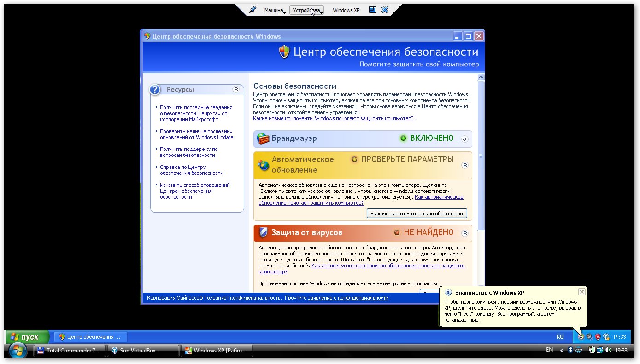This screenshot has height=364, width=640.
Task: Pin the VirtualBox mini toolbar with the pushpin
Action: click(x=252, y=10)
